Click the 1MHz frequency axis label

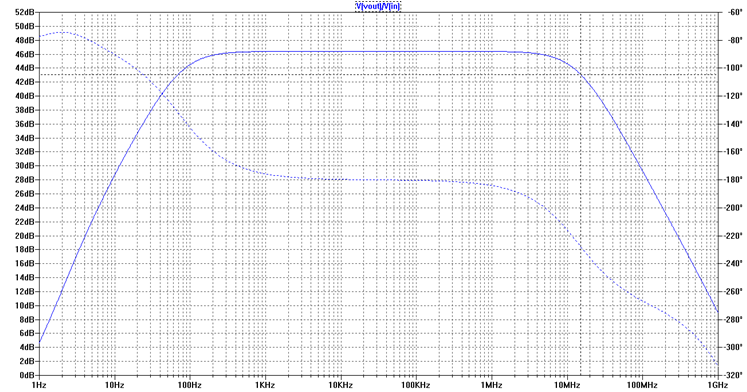491,385
